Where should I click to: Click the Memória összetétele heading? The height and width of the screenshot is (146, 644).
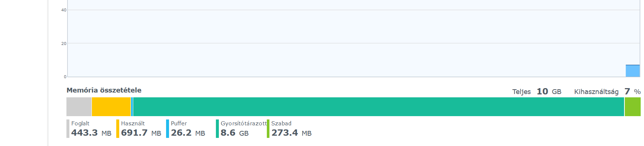104,90
